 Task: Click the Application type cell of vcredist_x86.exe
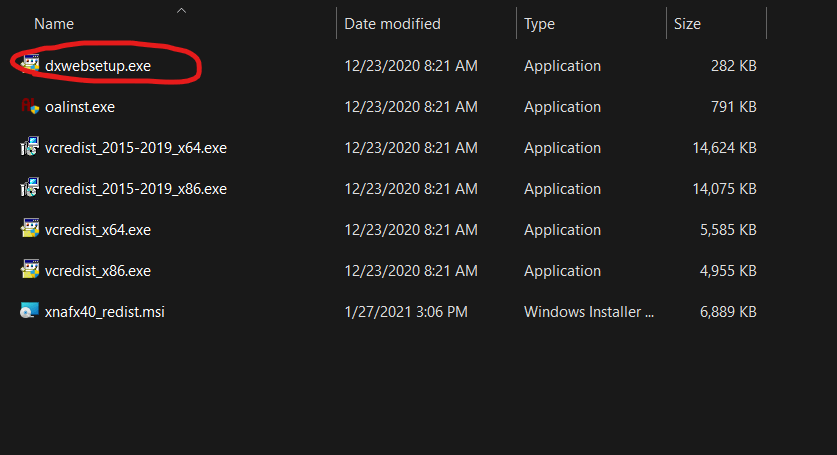(x=562, y=271)
